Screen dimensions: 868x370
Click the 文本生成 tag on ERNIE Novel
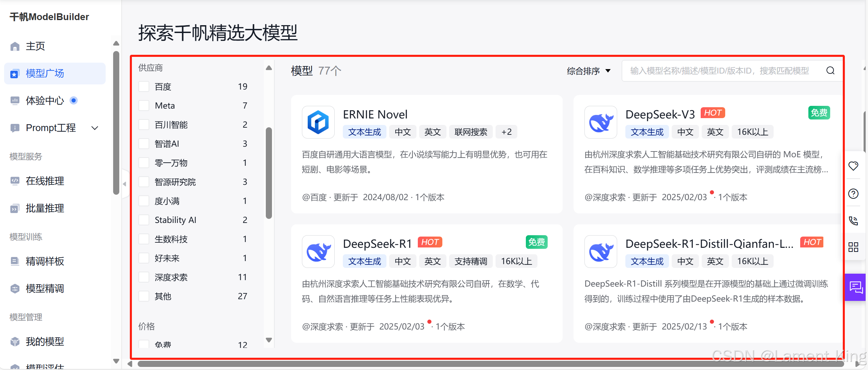pos(364,132)
